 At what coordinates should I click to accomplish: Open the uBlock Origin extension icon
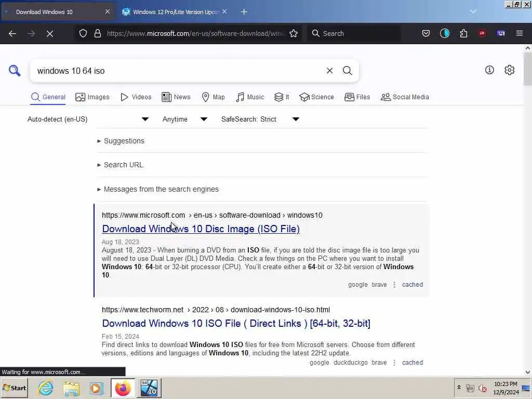coord(482,33)
